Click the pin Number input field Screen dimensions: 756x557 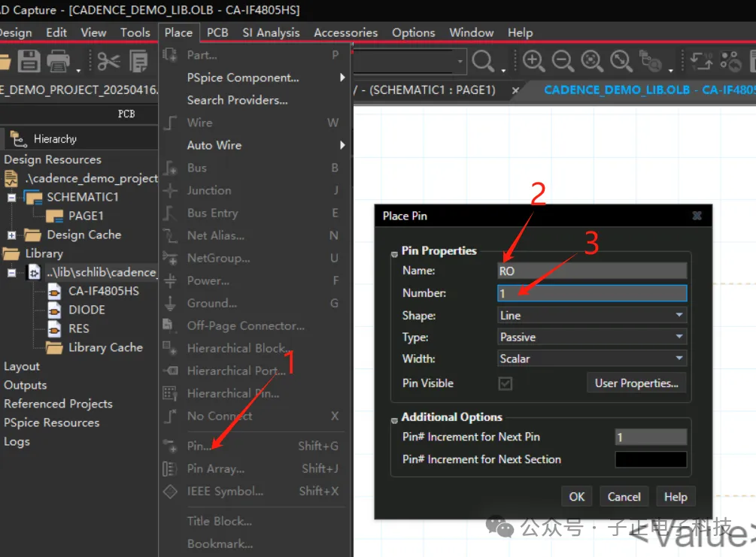point(592,293)
